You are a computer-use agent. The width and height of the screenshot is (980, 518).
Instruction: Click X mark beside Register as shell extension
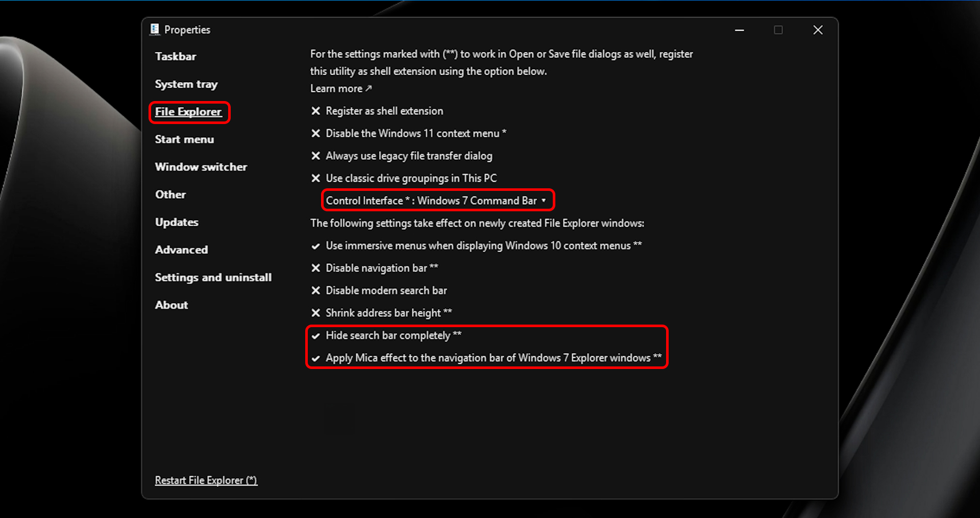click(x=316, y=111)
